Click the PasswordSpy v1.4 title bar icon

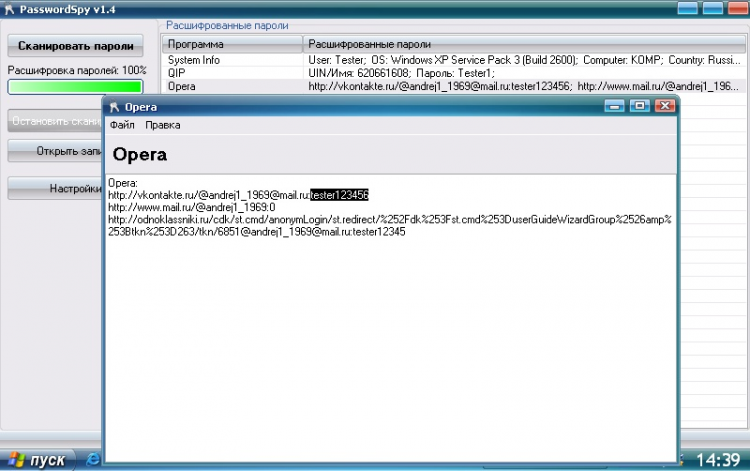(x=9, y=9)
